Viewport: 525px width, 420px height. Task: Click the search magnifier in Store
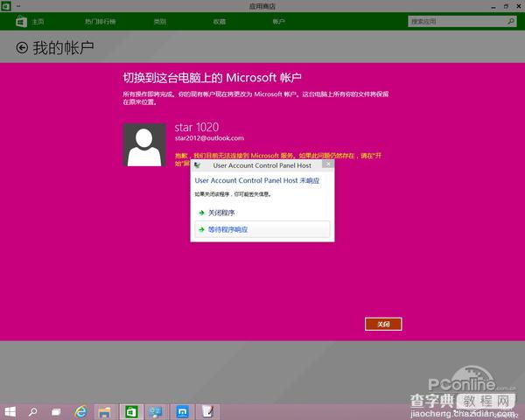click(x=511, y=21)
